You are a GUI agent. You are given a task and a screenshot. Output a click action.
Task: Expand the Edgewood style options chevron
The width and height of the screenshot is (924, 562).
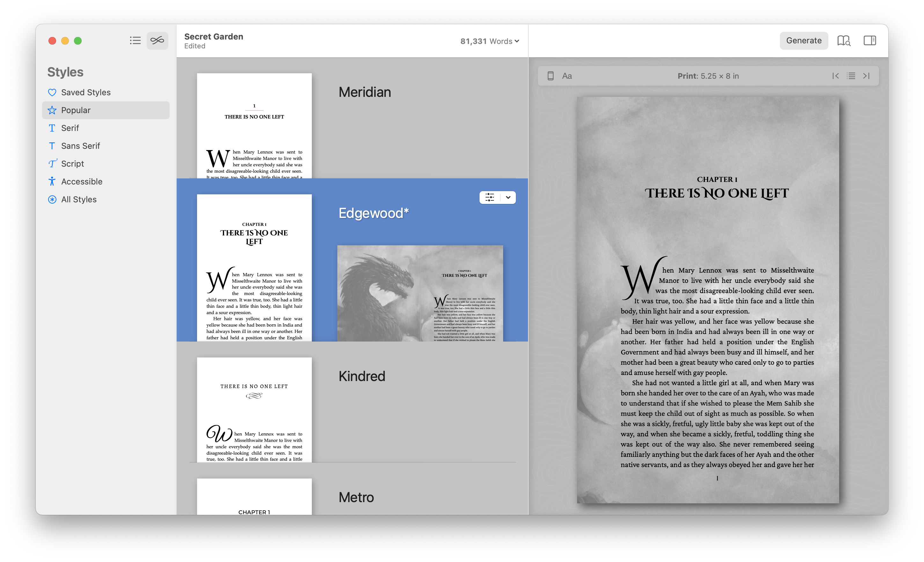pos(508,198)
